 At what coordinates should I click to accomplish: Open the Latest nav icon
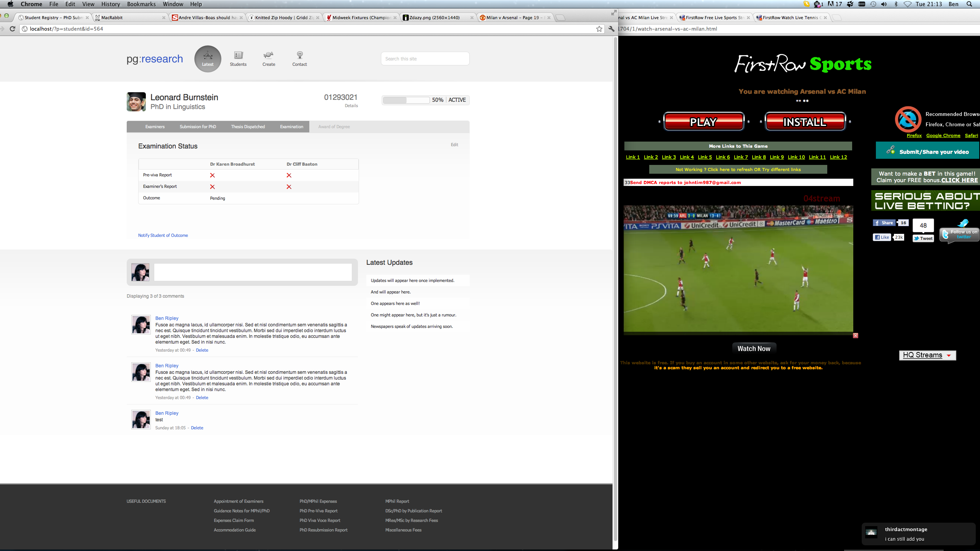pyautogui.click(x=207, y=59)
